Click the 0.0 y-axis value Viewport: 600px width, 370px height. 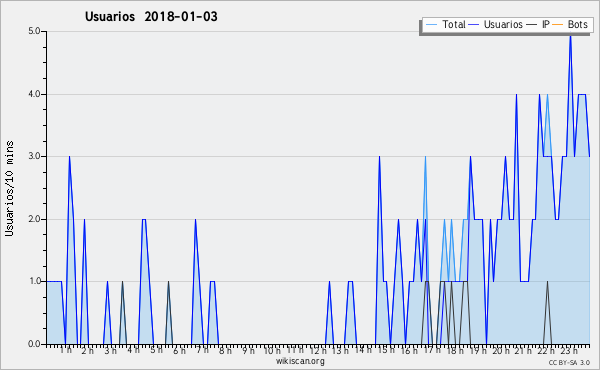point(34,344)
